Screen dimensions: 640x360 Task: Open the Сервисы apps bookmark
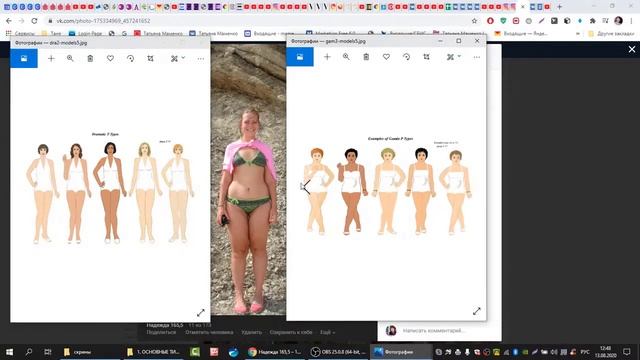[20, 33]
